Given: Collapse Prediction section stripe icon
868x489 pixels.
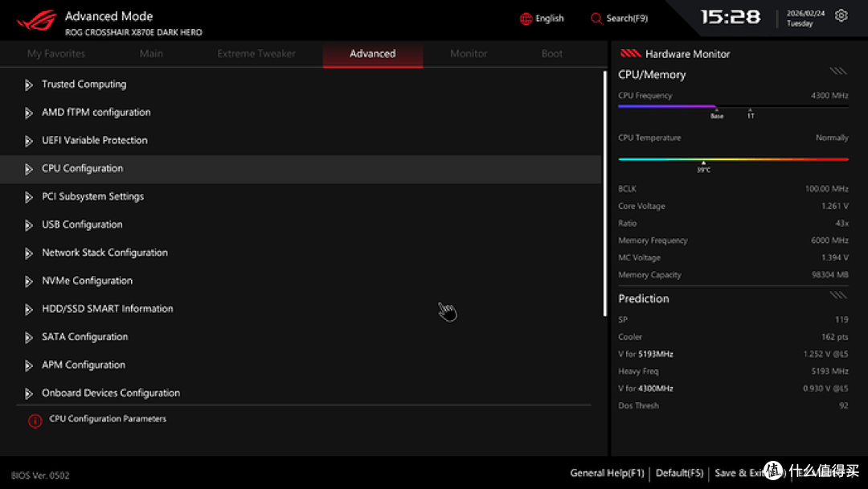Looking at the screenshot, I should [x=837, y=295].
